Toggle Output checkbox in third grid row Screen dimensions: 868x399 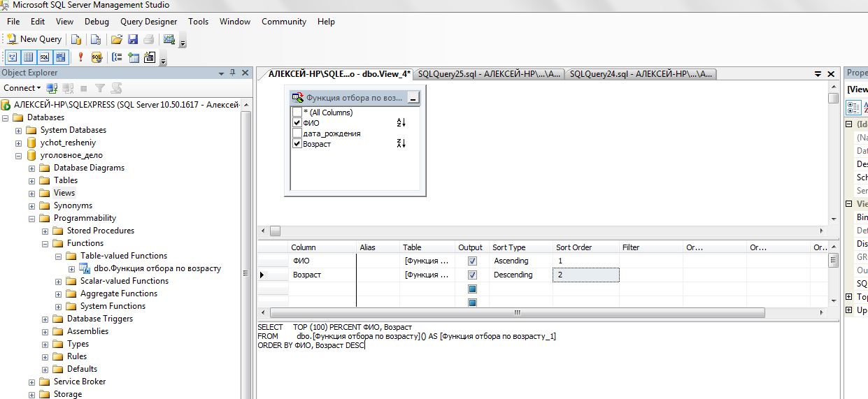[472, 289]
